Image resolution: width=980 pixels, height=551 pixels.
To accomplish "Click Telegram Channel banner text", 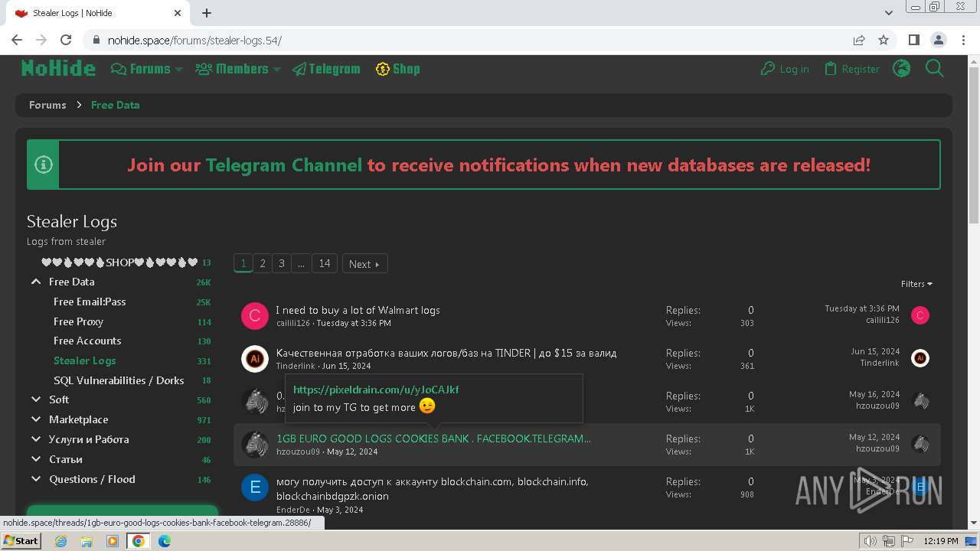I will (x=283, y=165).
